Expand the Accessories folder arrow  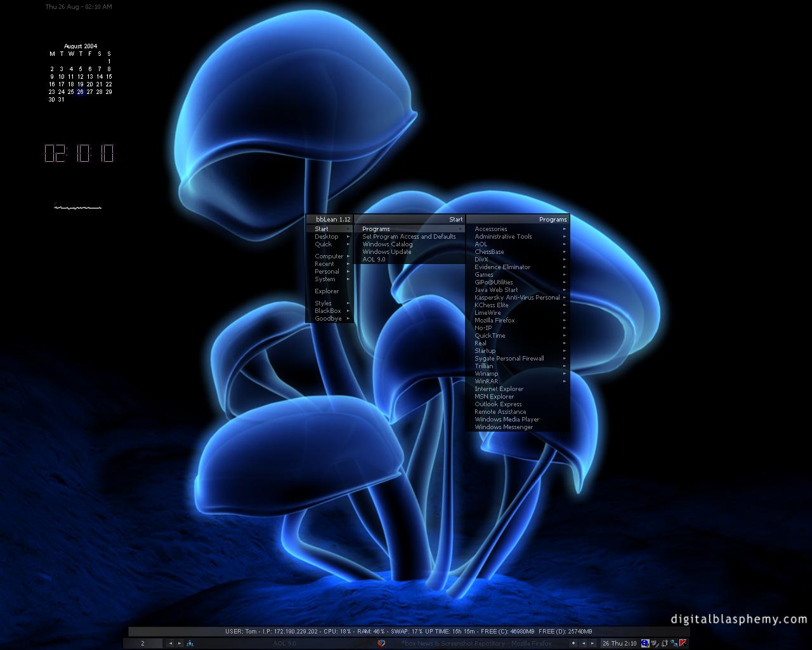click(564, 229)
